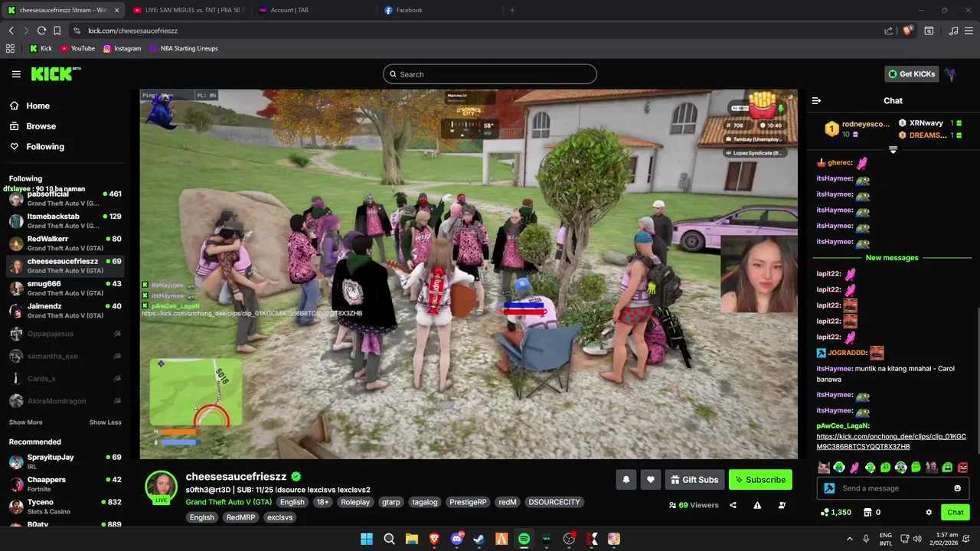This screenshot has height=551, width=980.
Task: Open the clip link posted by pAwCee_LagaN
Action: (891, 442)
